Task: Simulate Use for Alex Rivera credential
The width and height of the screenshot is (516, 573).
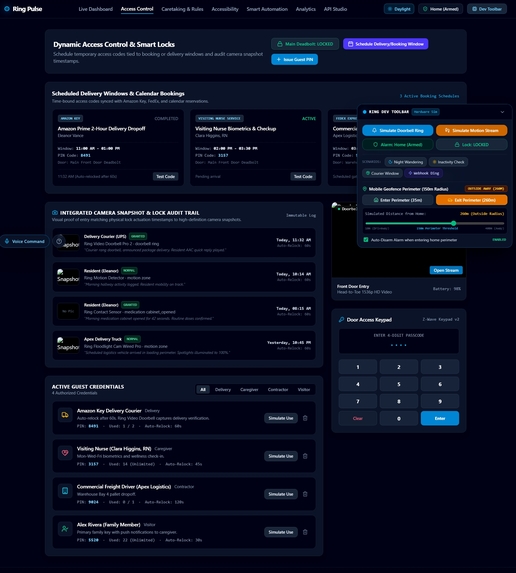Action: tap(281, 532)
